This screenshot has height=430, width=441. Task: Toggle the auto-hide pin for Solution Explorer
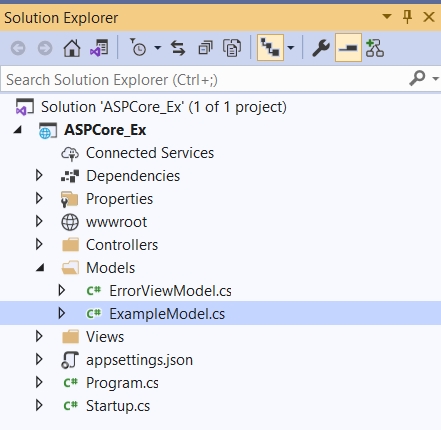407,17
